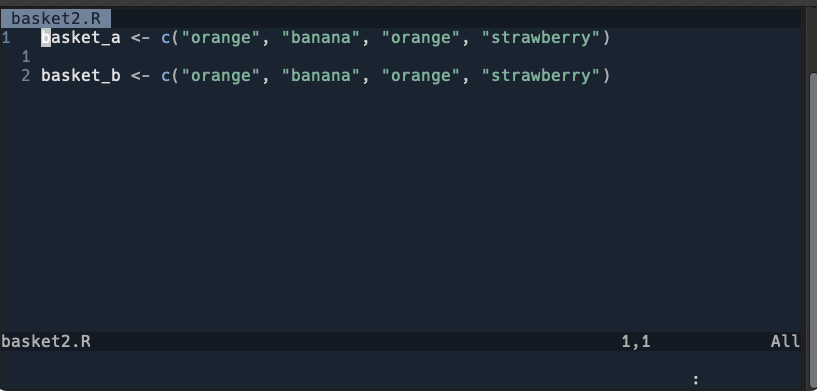The image size is (817, 391).
Task: Click the basket_b variable name
Action: click(x=81, y=76)
